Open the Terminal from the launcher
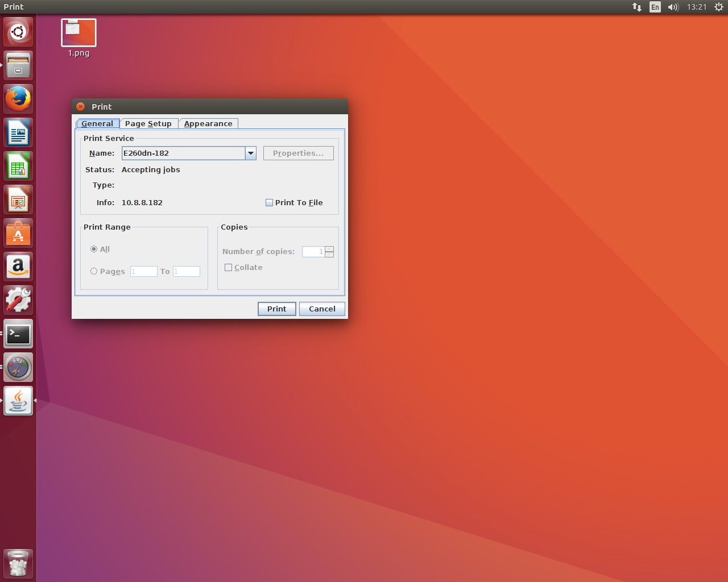728x582 pixels. tap(18, 334)
